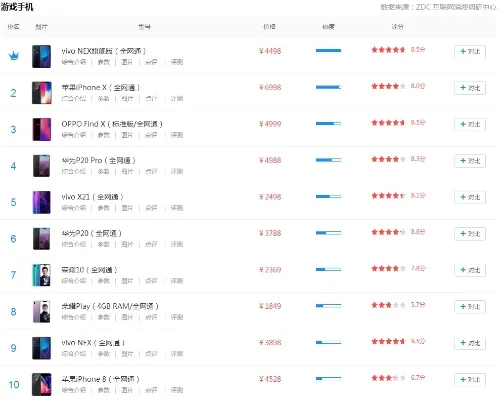Viewport: 503px width, 400px height.
Task: Click the ¥6998 price of iPhone X
Action: click(x=270, y=87)
